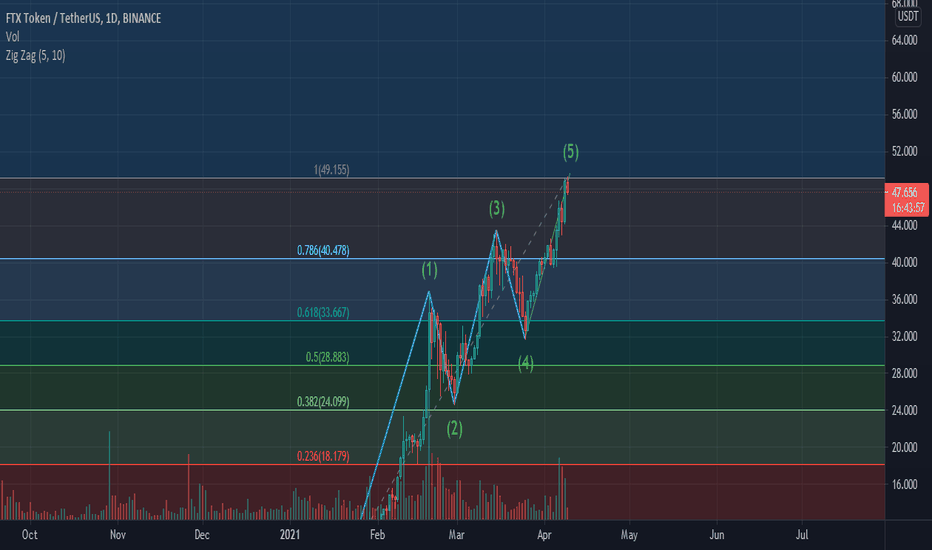Click the Oct label on time axis

click(x=30, y=535)
